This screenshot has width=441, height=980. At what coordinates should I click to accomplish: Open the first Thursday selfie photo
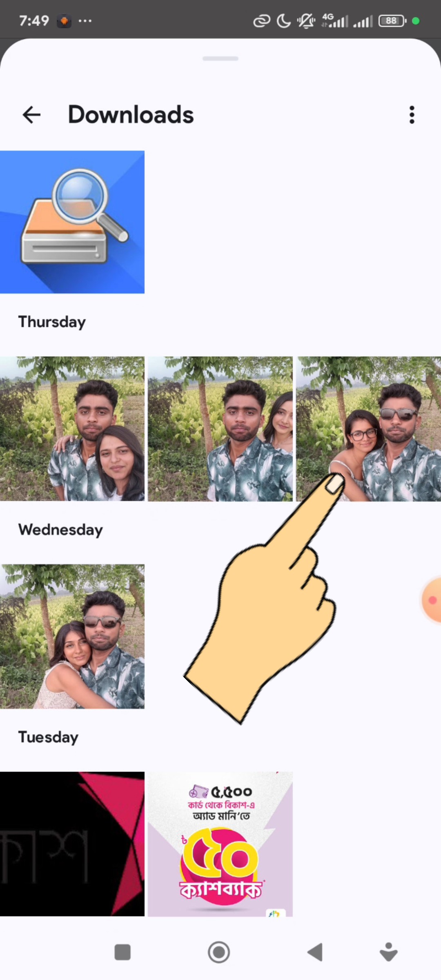[72, 429]
